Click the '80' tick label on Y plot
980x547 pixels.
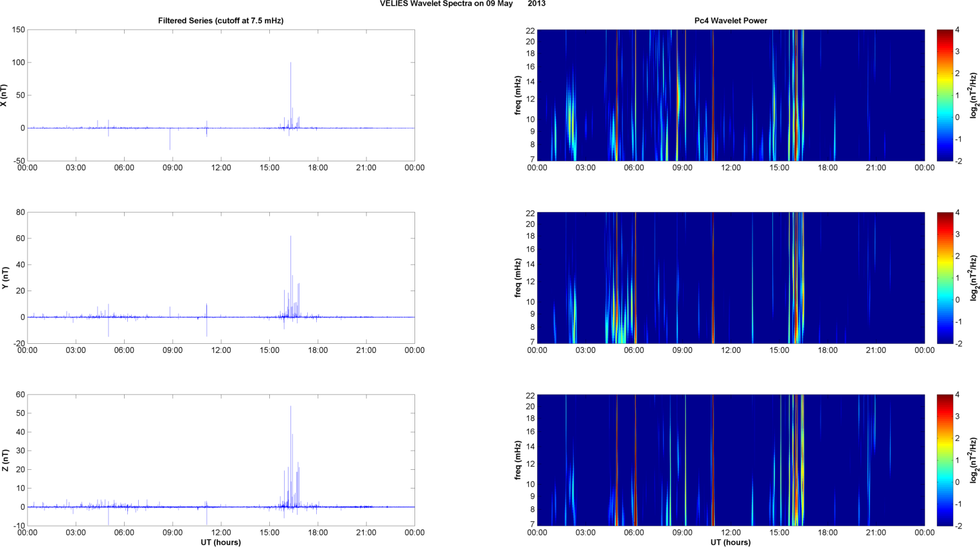(x=21, y=212)
